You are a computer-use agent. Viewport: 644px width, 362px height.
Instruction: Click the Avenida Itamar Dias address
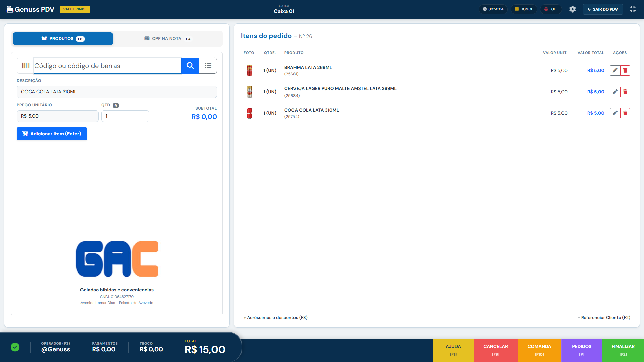coord(117,303)
